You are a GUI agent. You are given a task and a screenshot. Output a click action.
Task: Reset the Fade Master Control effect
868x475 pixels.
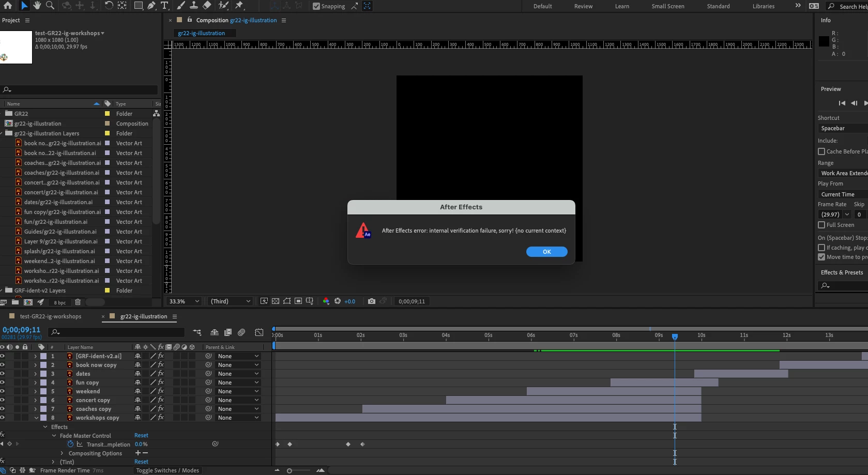(x=141, y=436)
